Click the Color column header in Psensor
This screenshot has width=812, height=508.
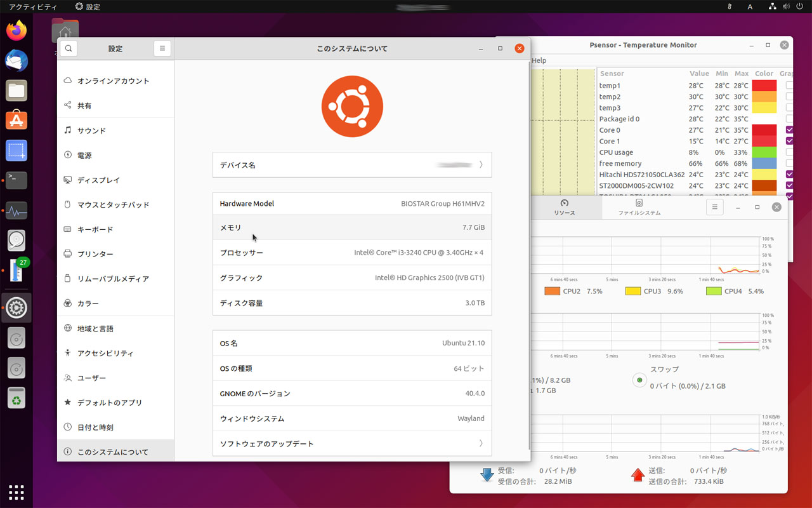(x=764, y=74)
